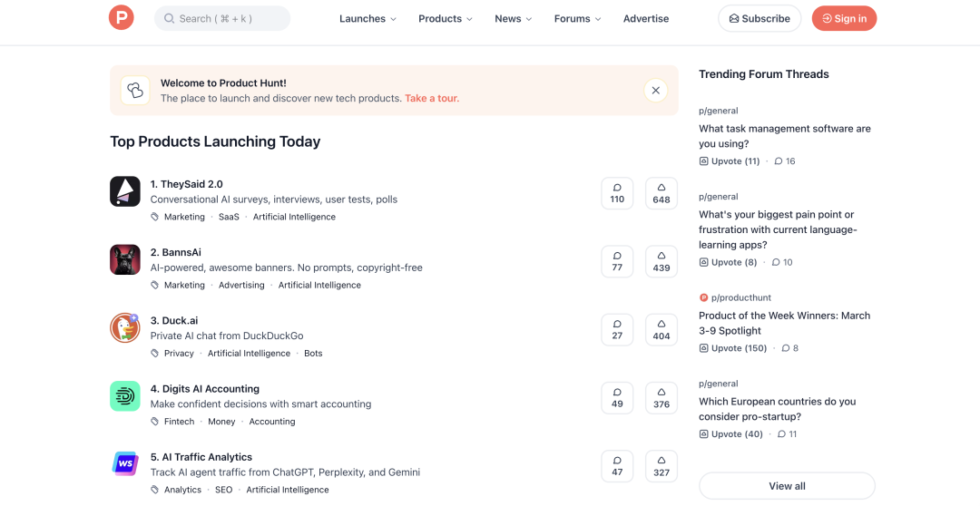Open the Advertise page
Image resolution: width=980 pixels, height=506 pixels.
click(646, 19)
